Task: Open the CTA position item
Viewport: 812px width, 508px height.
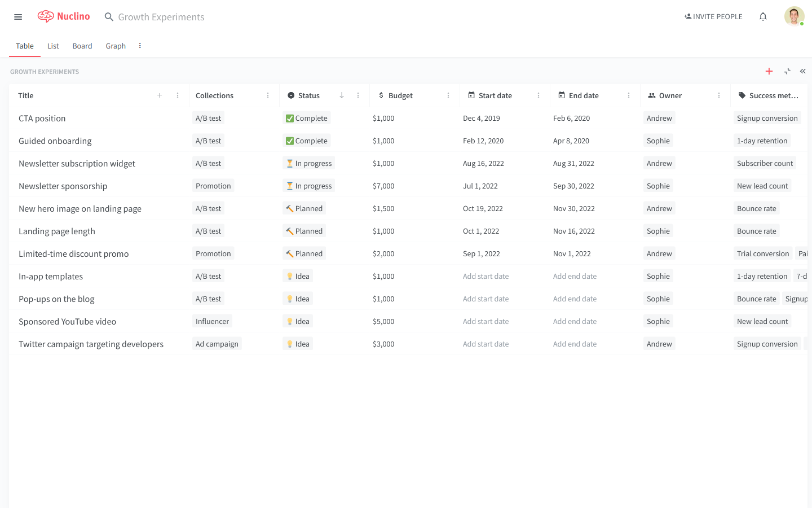Action: [x=42, y=118]
